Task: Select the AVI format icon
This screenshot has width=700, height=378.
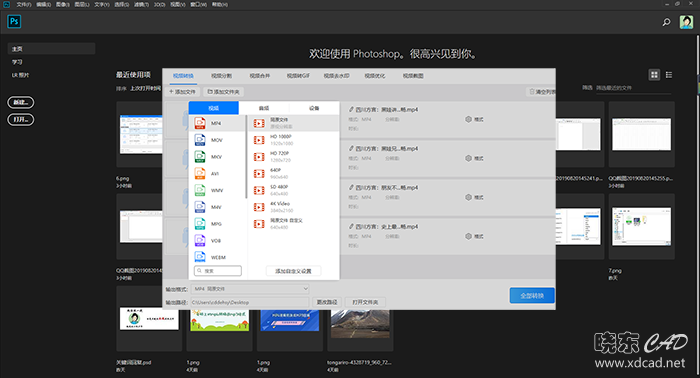Action: click(x=200, y=173)
